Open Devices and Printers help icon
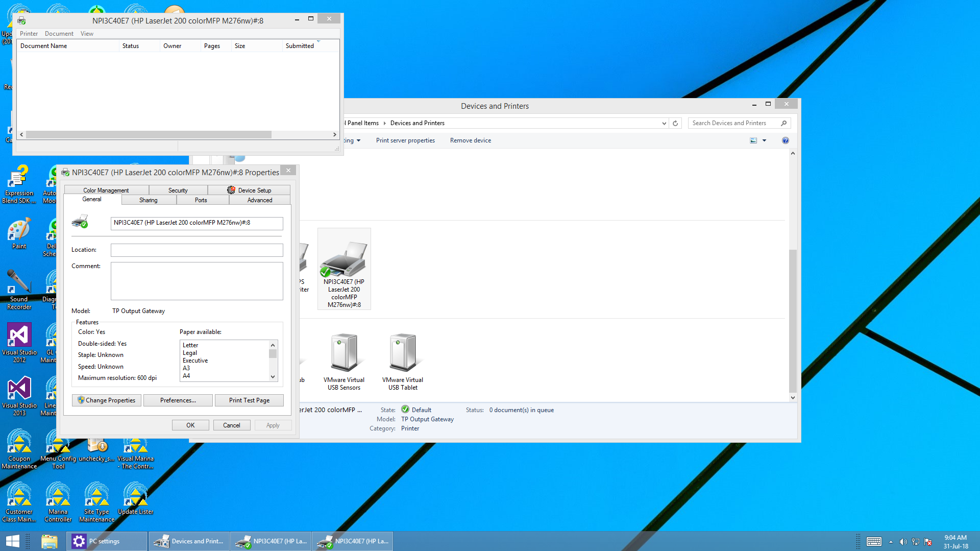 (785, 140)
